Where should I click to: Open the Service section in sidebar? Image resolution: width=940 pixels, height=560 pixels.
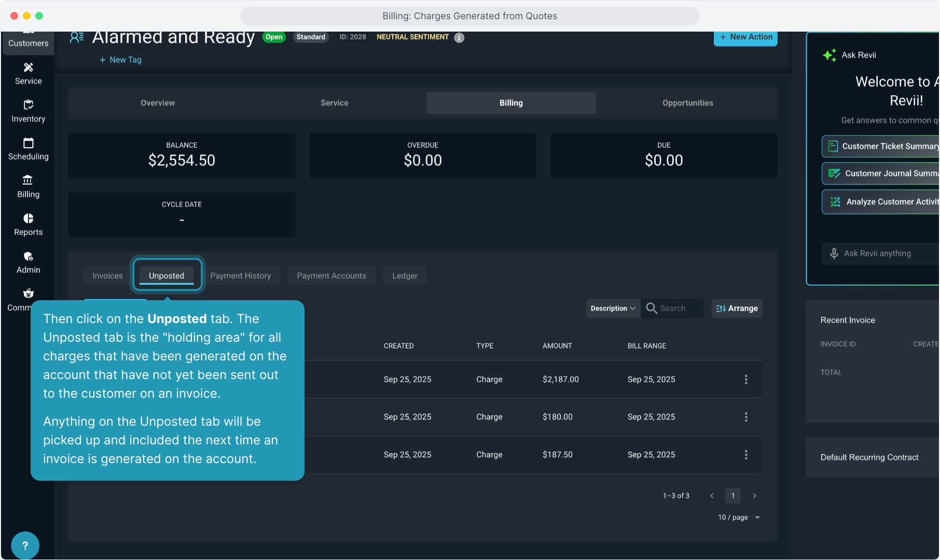pos(28,74)
